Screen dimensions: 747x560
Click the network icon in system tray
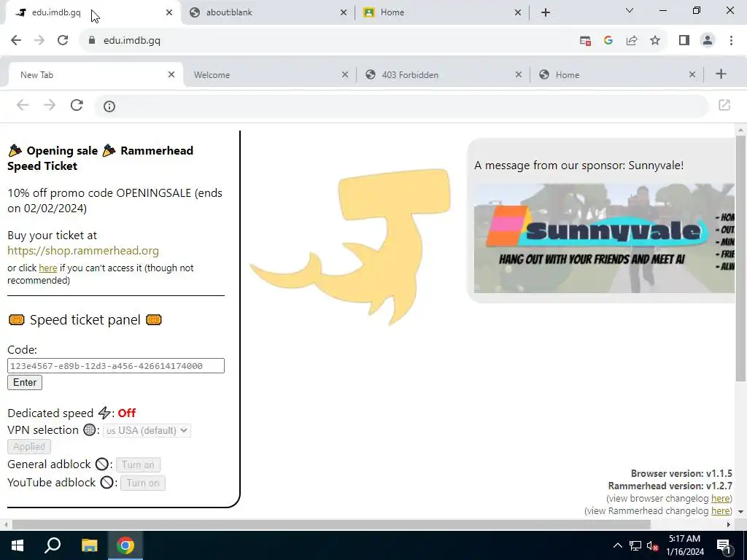coord(635,545)
